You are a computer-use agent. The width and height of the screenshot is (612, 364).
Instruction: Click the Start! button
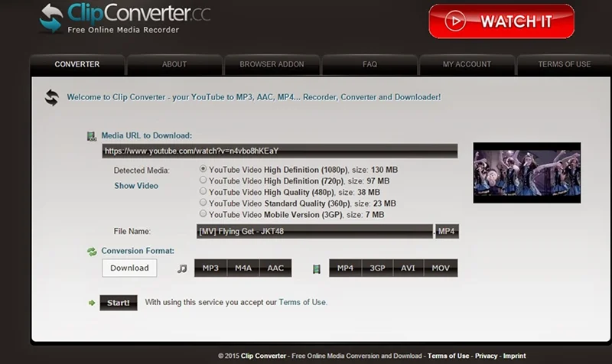[x=119, y=303]
